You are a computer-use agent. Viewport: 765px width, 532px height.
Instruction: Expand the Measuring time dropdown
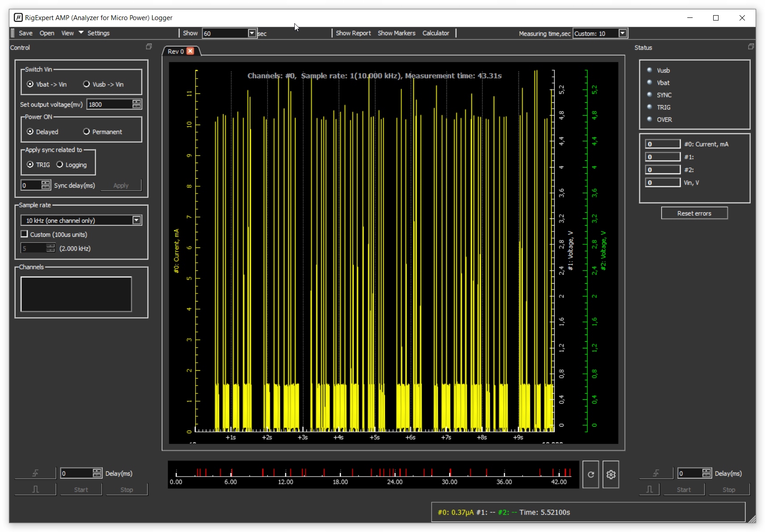(622, 33)
